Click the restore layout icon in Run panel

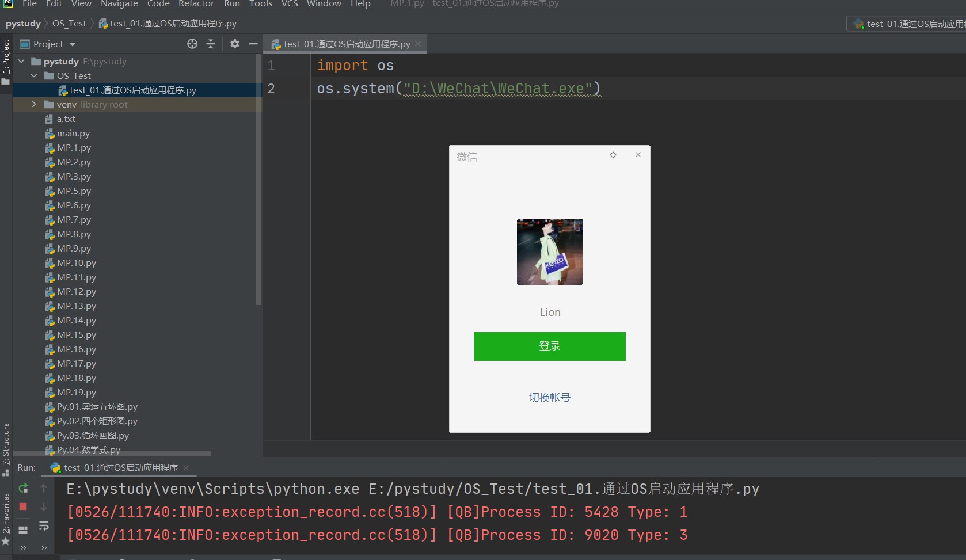[23, 529]
